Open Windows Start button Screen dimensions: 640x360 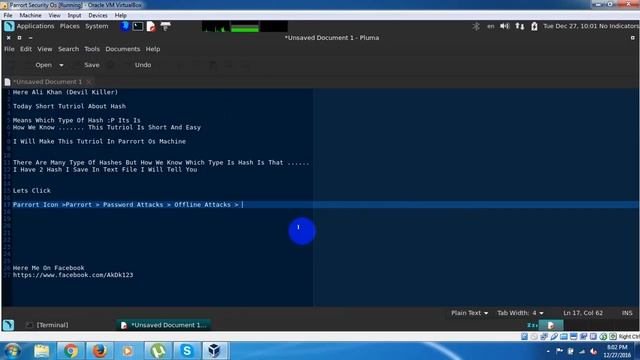pos(11,351)
